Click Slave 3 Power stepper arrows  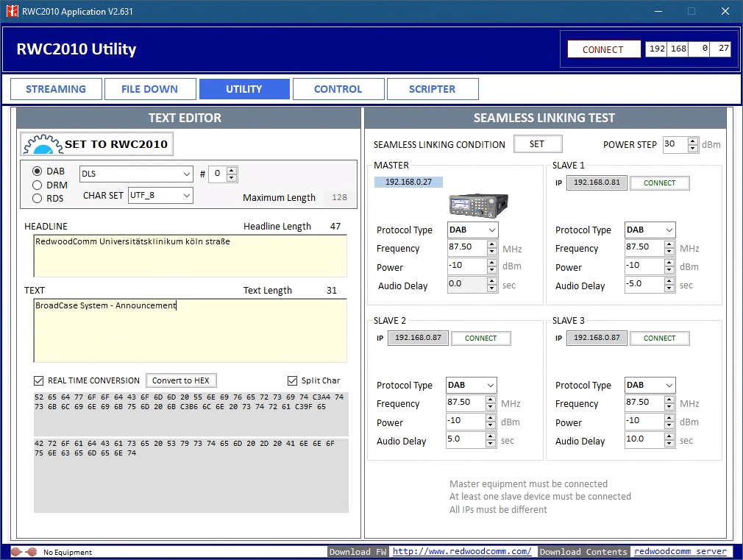(669, 421)
